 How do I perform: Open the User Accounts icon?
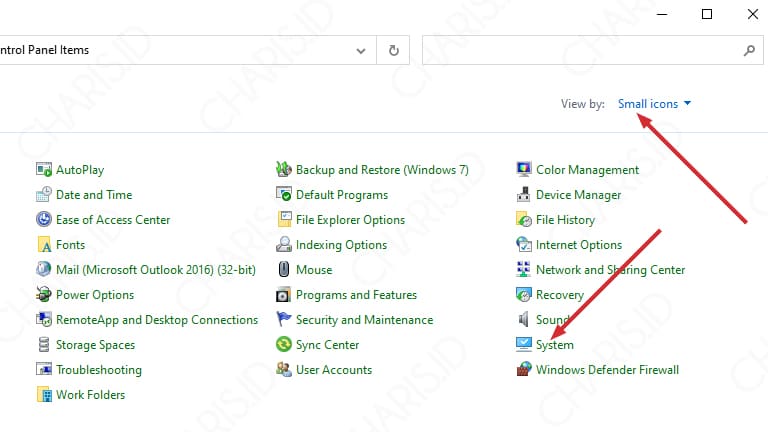284,370
